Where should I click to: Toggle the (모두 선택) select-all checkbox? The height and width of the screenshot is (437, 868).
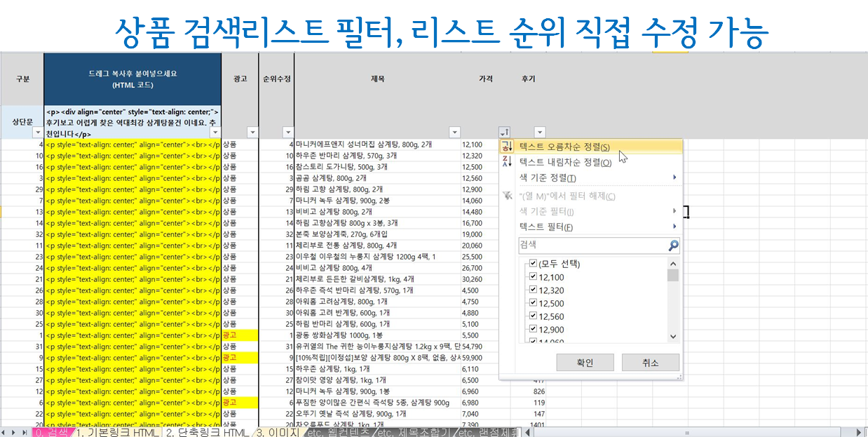click(x=533, y=264)
